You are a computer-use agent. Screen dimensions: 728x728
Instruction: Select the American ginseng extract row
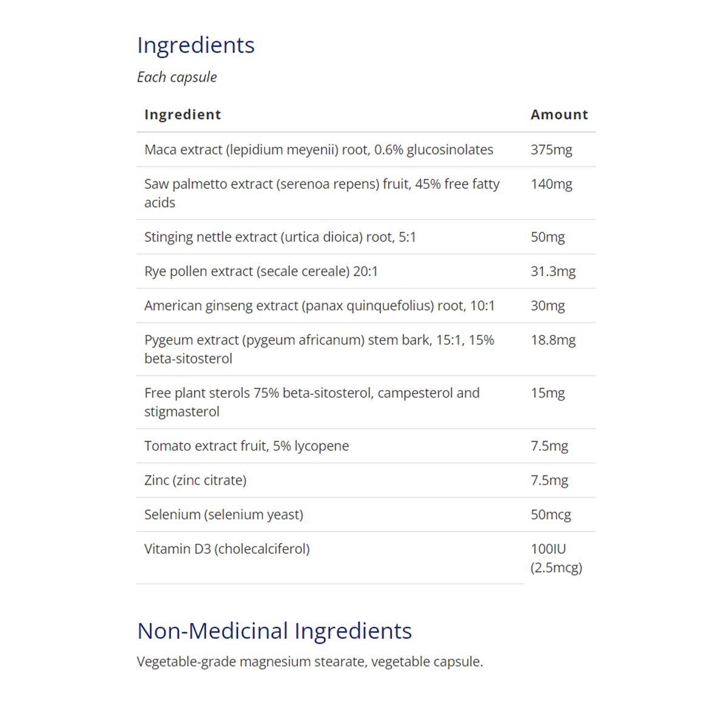319,306
